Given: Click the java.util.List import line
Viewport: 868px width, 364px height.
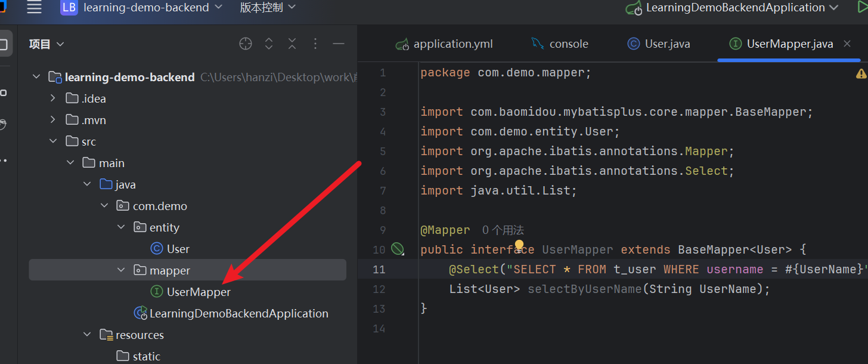Looking at the screenshot, I should pos(499,190).
